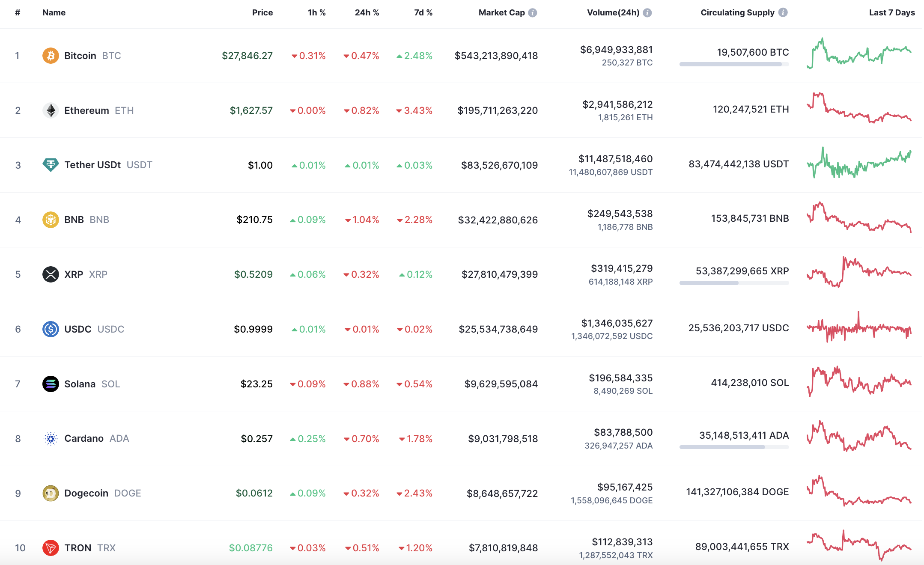Click the Circulating Supply info icon
This screenshot has width=924, height=565.
pos(783,12)
